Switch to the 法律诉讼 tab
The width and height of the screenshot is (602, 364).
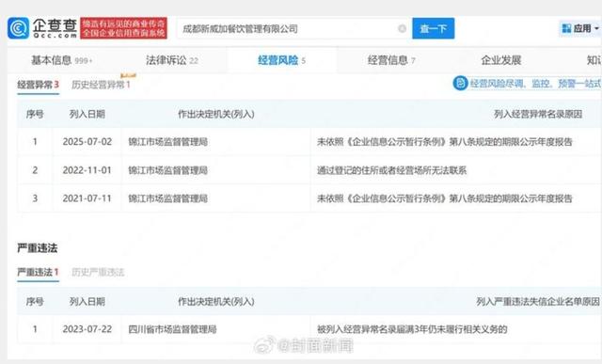click(x=171, y=60)
